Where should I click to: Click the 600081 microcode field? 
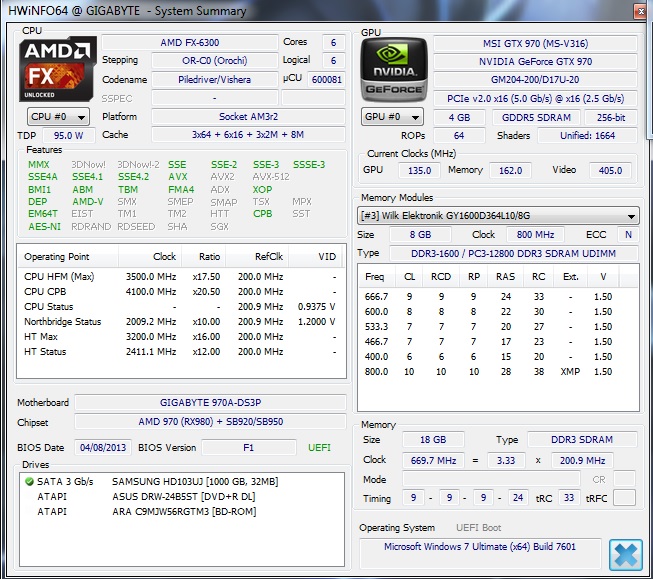(x=326, y=80)
